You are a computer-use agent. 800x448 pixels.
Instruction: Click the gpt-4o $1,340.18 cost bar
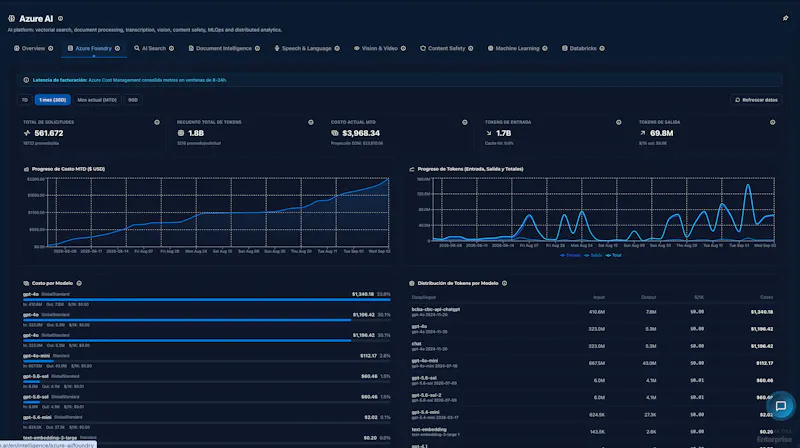click(207, 300)
